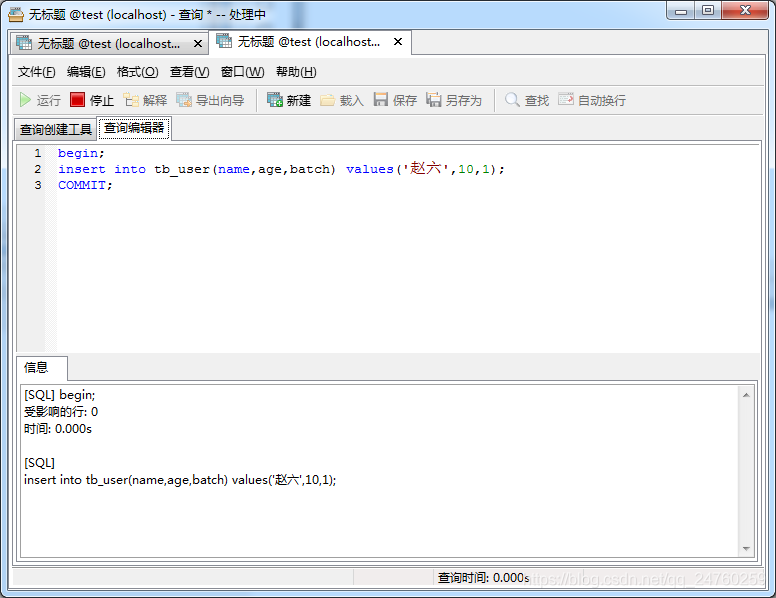Switch to the 查询创建工具 tab
Screen dimensions: 776x598
pos(55,130)
